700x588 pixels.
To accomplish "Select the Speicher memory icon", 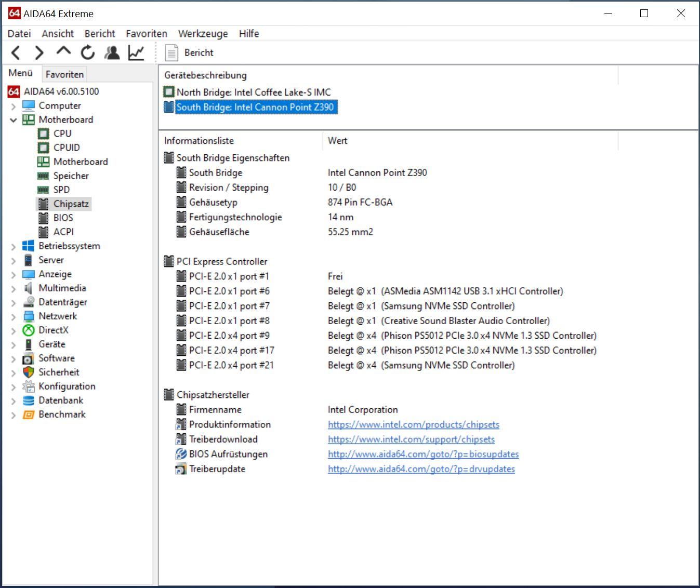I will click(x=43, y=176).
